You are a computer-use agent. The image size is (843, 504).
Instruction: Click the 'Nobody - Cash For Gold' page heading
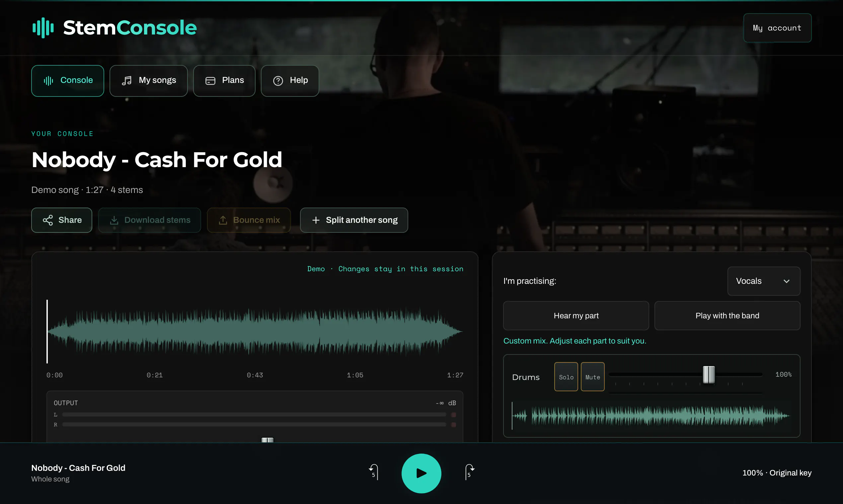(x=157, y=160)
